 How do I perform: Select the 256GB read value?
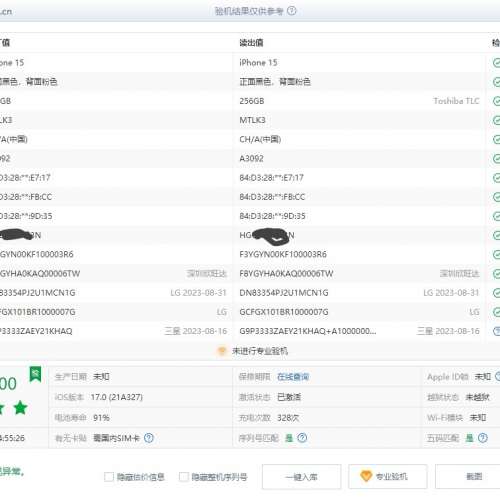tap(252, 101)
